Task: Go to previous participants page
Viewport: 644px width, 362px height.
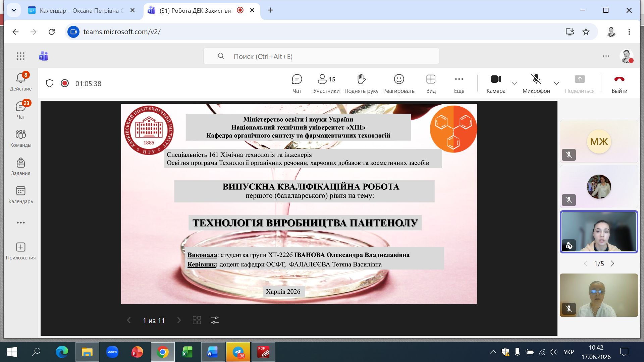Action: click(x=586, y=263)
